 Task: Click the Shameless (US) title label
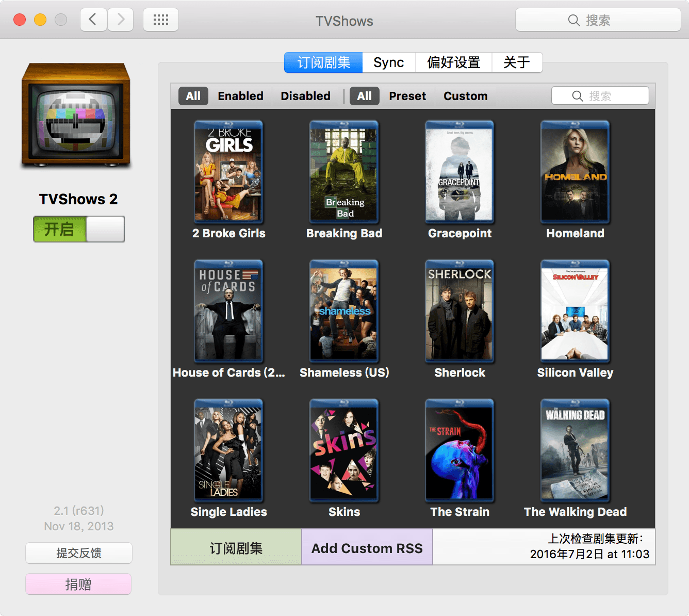click(344, 372)
